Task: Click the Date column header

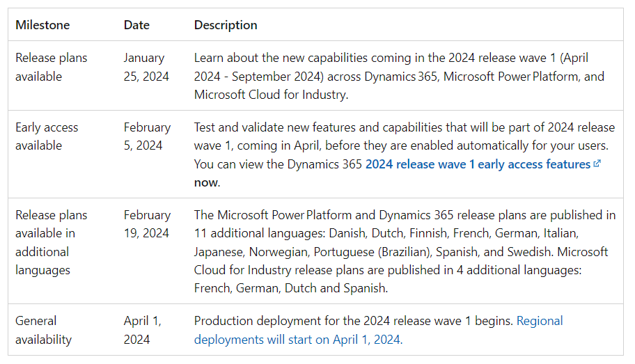Action: pyautogui.click(x=136, y=25)
